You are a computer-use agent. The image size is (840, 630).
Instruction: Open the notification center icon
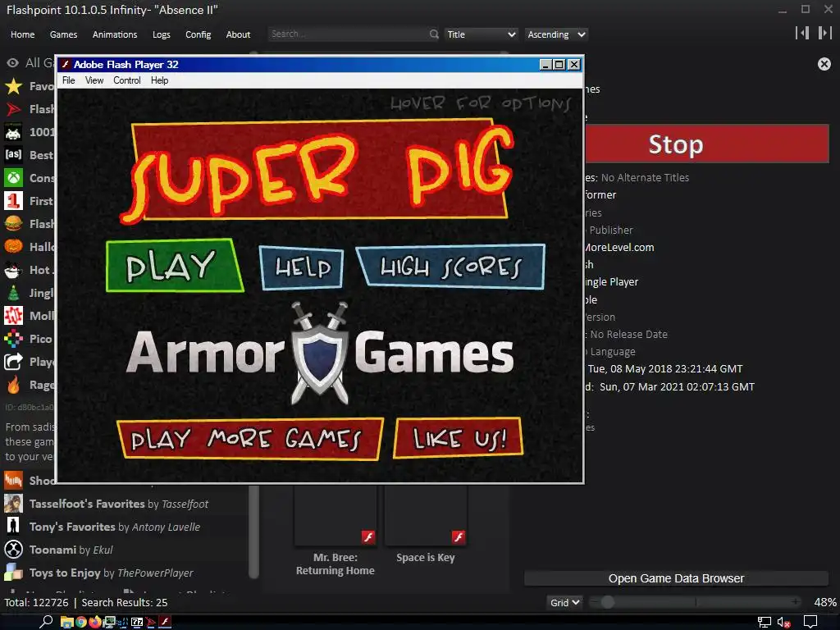point(810,622)
